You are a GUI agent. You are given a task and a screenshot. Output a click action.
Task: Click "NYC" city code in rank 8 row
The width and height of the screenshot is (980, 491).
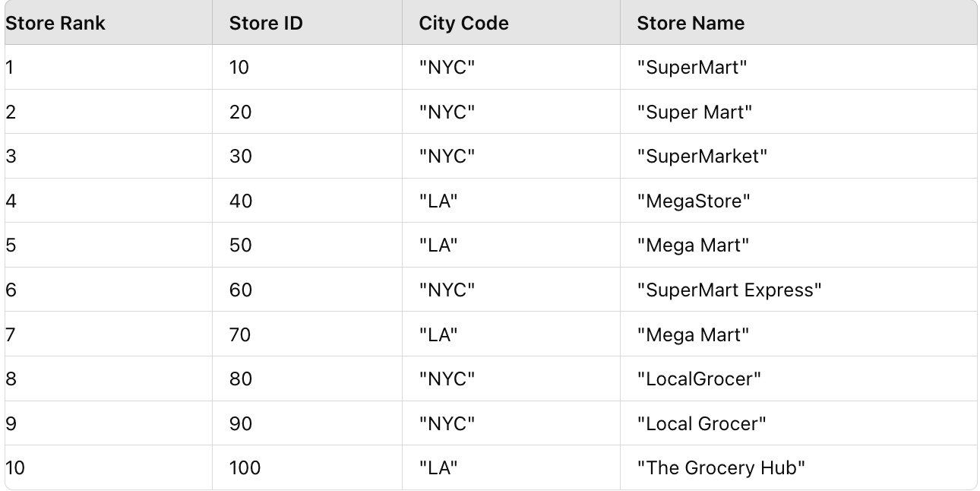447,379
